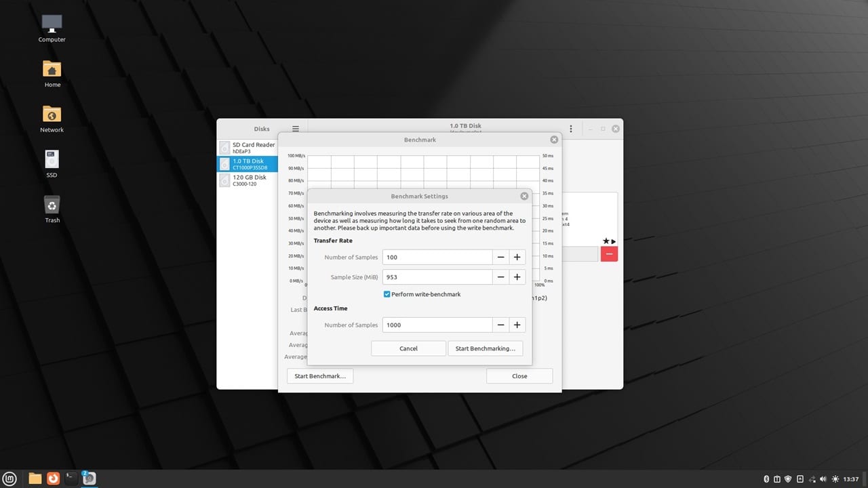Click the play triangle icon near the partition
Image resolution: width=868 pixels, height=488 pixels.
(613, 241)
